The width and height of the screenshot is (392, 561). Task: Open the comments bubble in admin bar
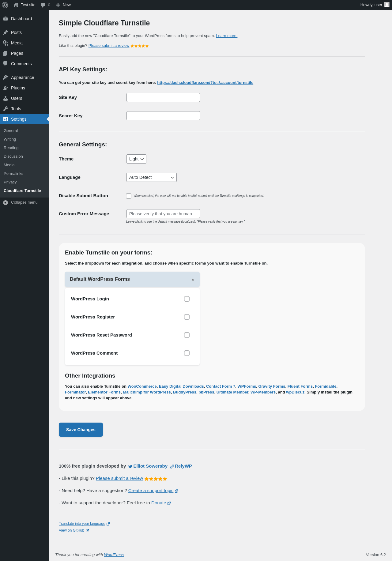(x=43, y=5)
